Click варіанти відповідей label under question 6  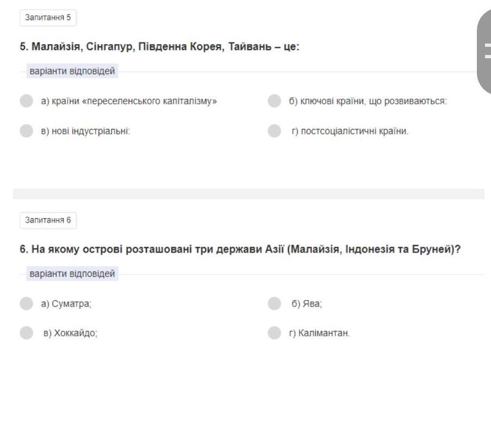[x=72, y=274]
